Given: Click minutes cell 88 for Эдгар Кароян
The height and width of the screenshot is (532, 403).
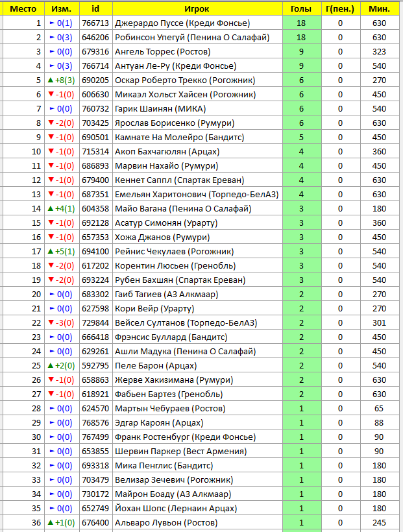Looking at the screenshot, I should (x=380, y=423).
